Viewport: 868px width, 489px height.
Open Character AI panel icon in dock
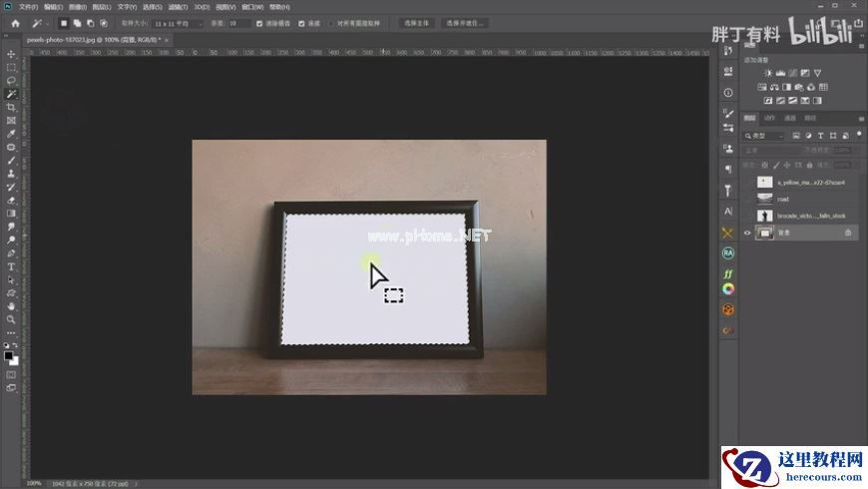click(728, 211)
